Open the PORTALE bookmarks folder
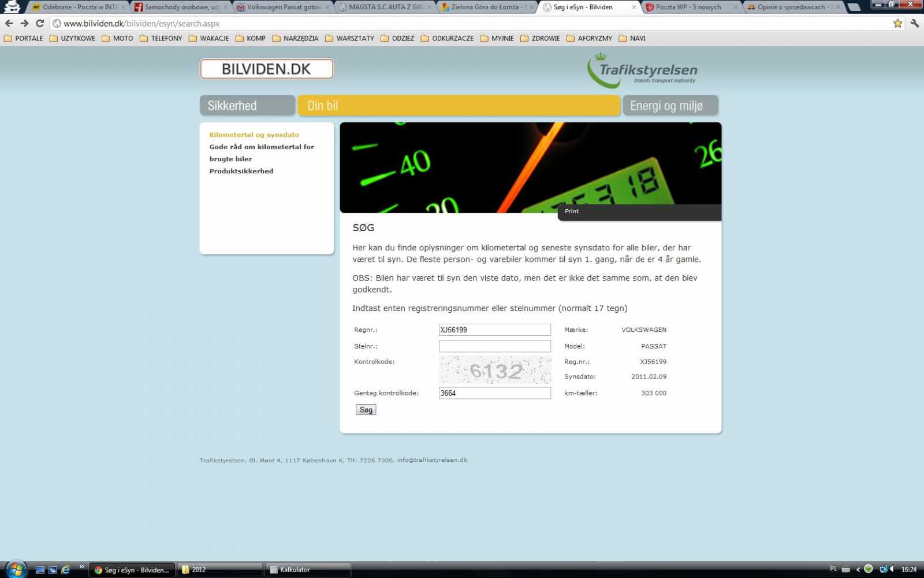 (24, 38)
